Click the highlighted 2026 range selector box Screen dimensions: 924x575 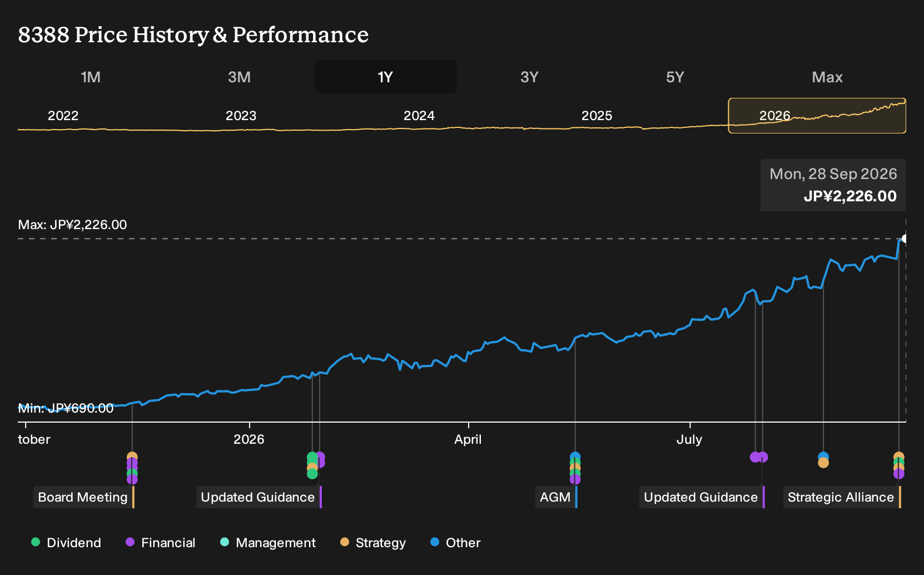(x=817, y=116)
